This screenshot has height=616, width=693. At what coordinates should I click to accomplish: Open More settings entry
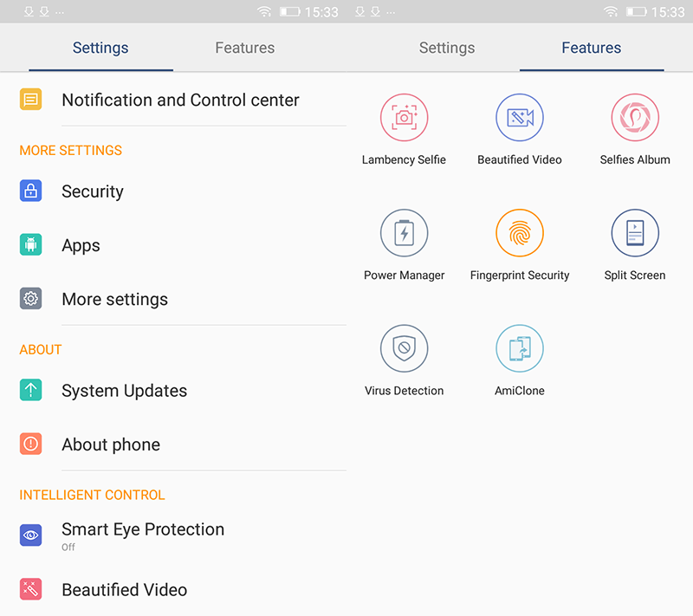(173, 299)
